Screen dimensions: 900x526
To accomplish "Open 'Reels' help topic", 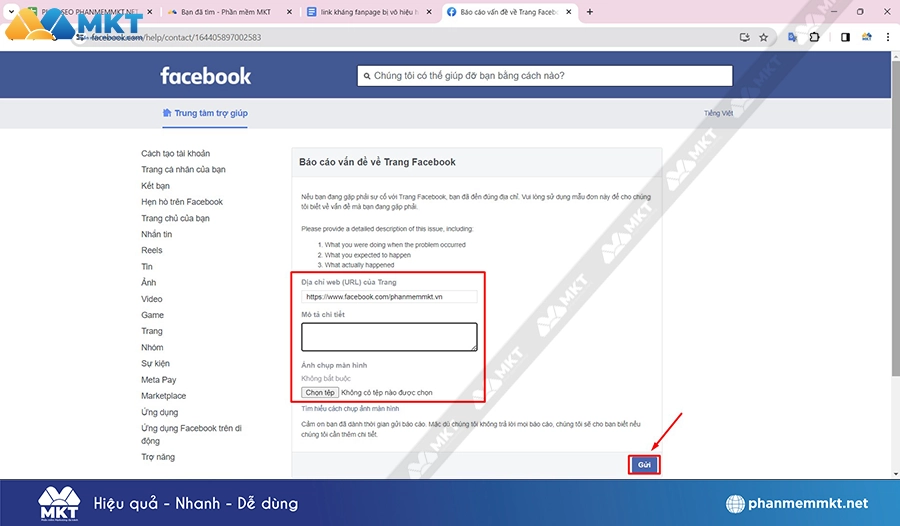I will coord(152,250).
